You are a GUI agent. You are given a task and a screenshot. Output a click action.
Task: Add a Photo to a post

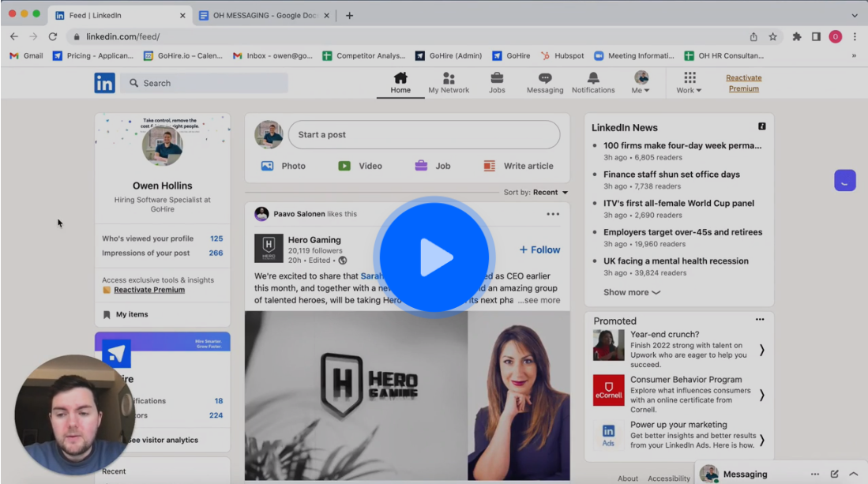[x=284, y=166]
